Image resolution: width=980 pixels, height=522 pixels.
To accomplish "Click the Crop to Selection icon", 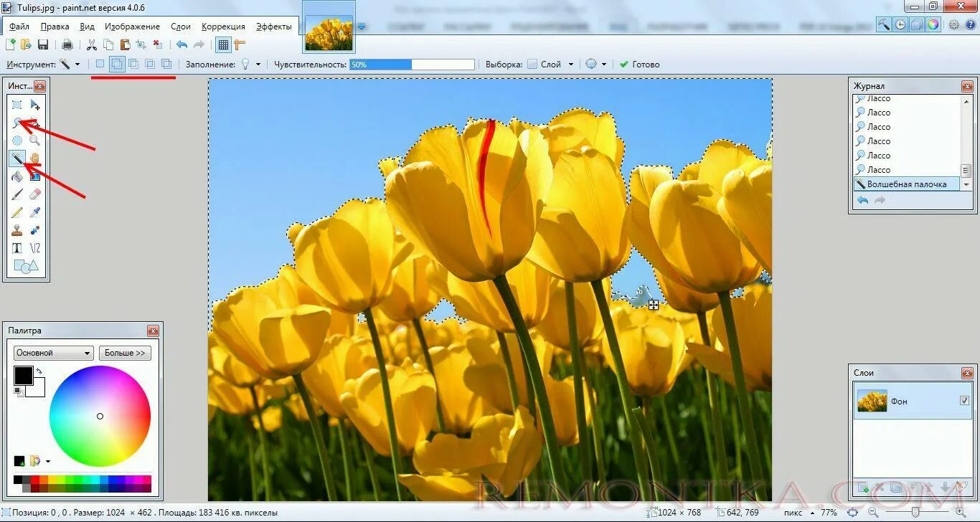I will click(141, 44).
